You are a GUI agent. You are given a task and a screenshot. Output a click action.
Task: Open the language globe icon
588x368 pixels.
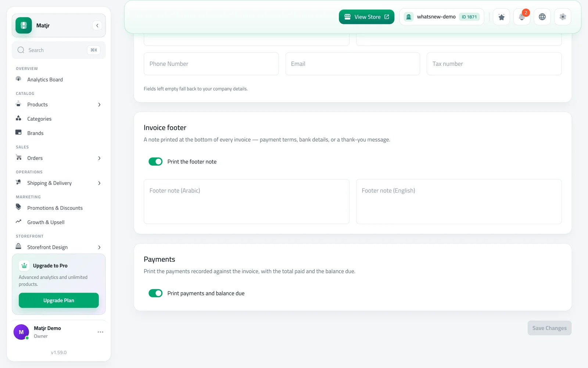pos(542,17)
